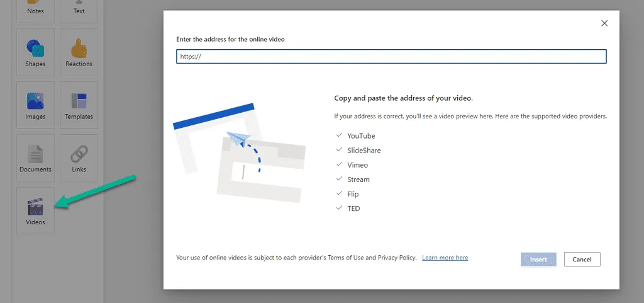Image resolution: width=644 pixels, height=303 pixels.
Task: Click Vimeo in the providers list
Action: click(x=357, y=165)
